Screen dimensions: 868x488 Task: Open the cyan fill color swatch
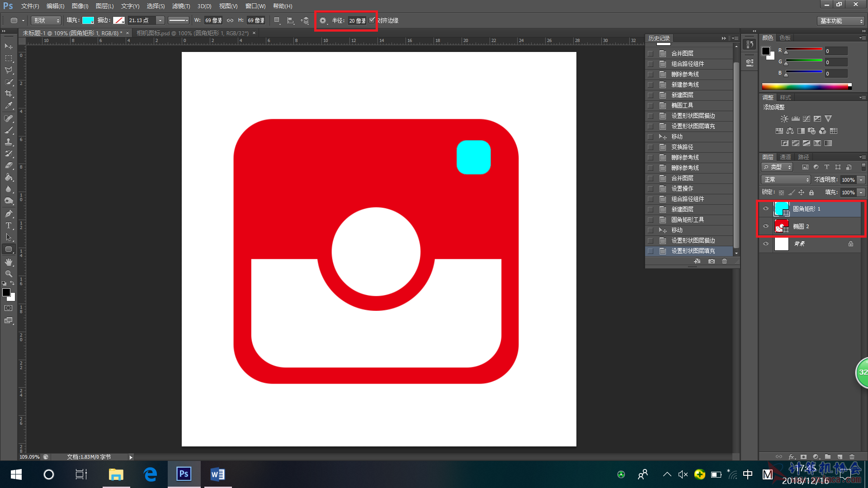tap(88, 20)
